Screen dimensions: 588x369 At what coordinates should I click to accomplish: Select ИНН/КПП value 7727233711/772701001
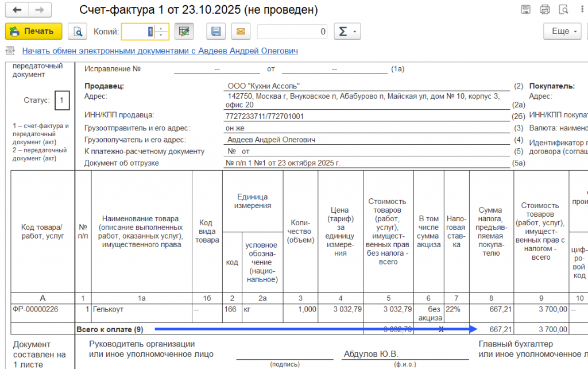point(264,116)
